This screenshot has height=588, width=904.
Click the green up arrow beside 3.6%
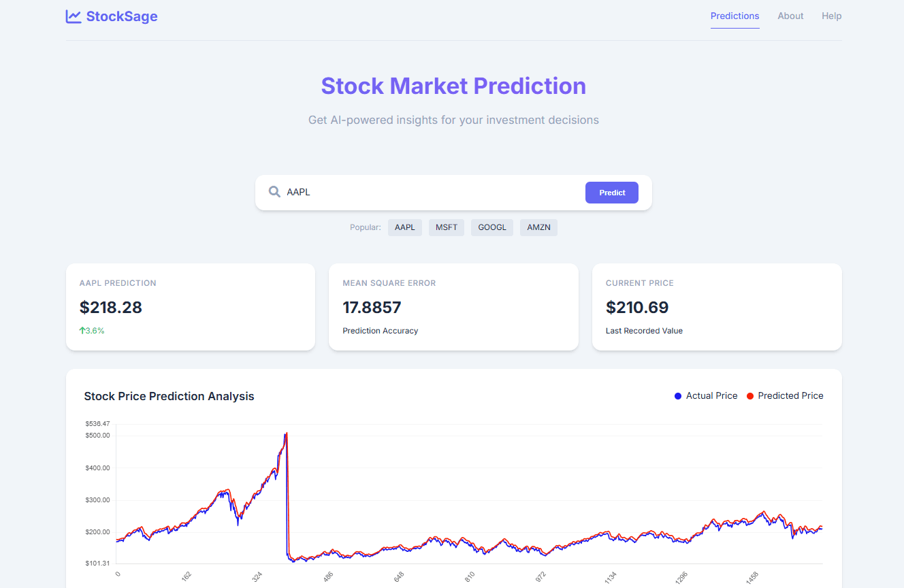click(82, 331)
